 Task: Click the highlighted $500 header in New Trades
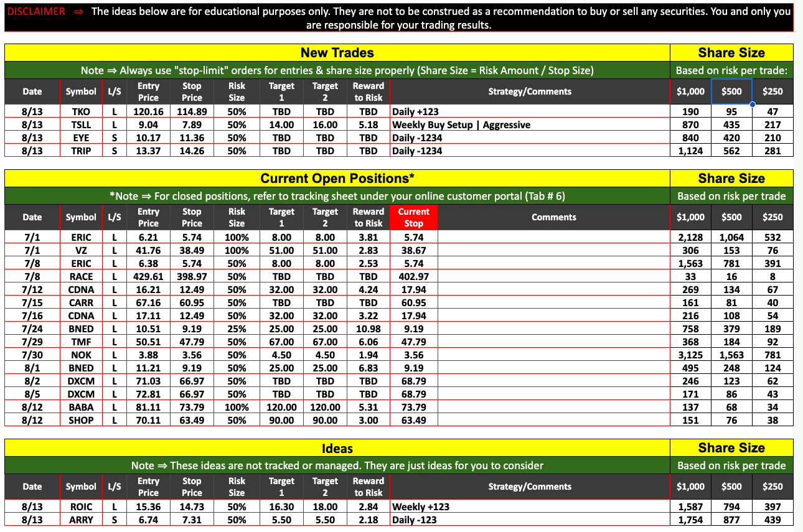click(x=731, y=91)
